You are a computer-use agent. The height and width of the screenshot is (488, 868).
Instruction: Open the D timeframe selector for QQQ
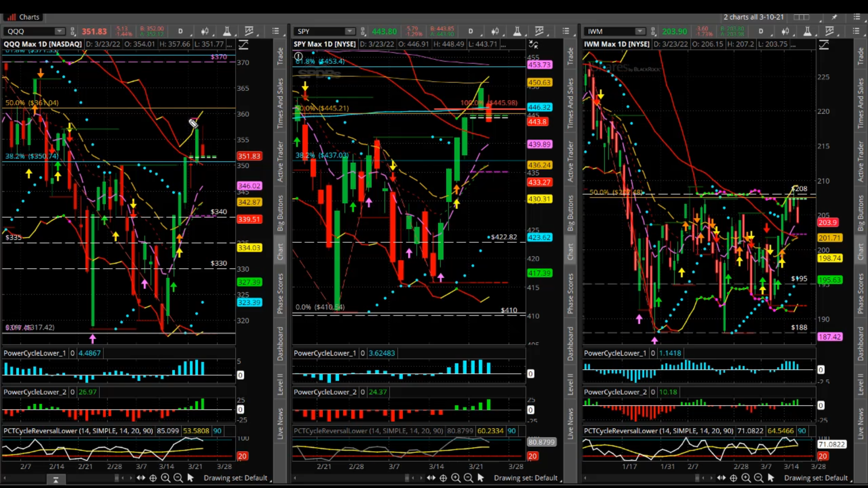pos(181,31)
